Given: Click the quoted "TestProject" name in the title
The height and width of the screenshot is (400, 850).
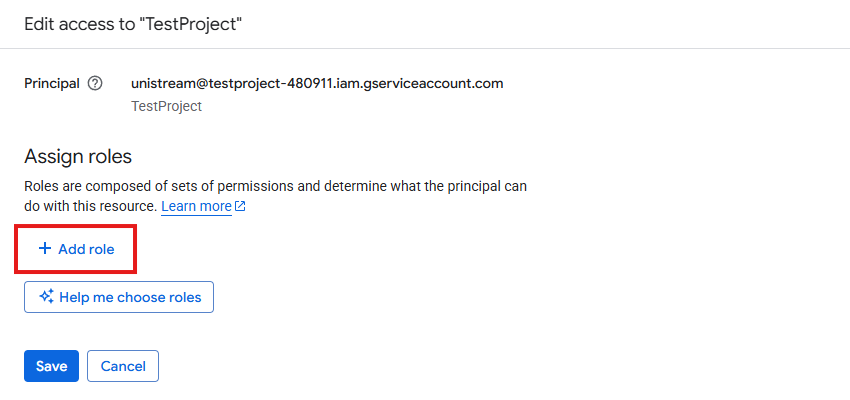Looking at the screenshot, I should 198,23.
